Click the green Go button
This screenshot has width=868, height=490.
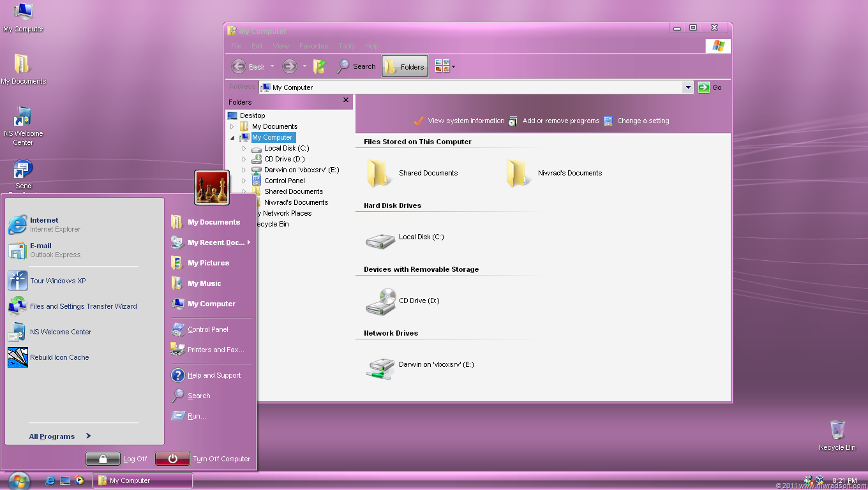pyautogui.click(x=710, y=87)
